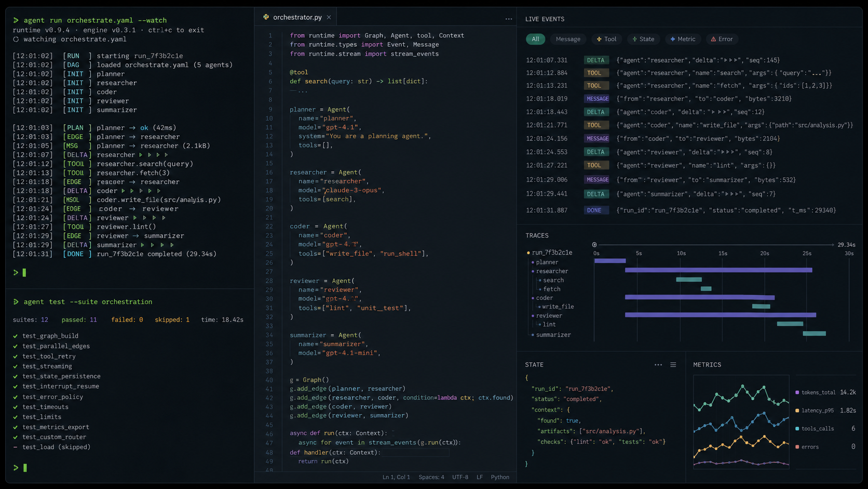
Task: Close the orchestrator.py tab
Action: pos(329,17)
